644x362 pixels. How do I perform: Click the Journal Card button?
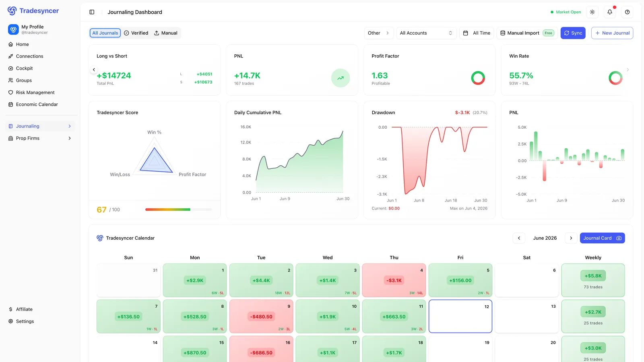pos(603,238)
